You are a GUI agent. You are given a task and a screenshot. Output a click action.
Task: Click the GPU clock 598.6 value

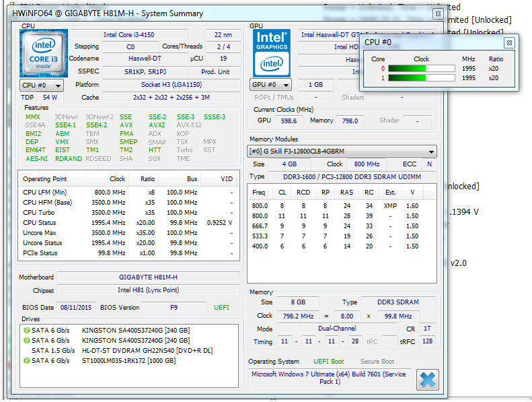[x=289, y=121]
